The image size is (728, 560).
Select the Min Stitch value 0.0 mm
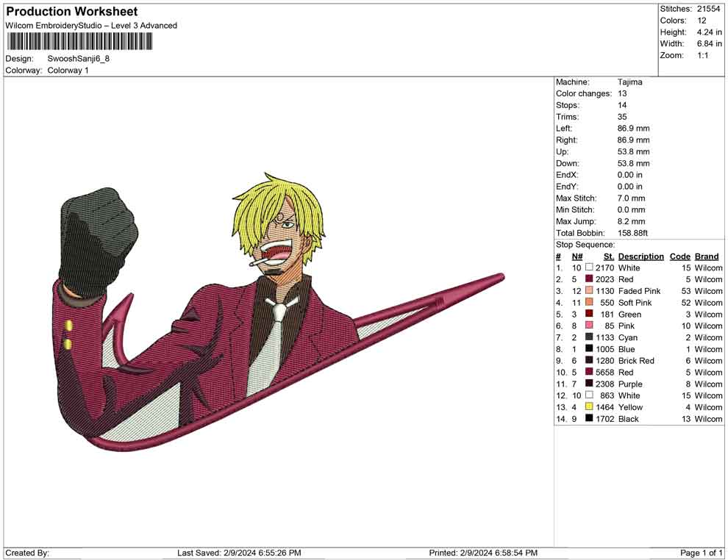point(632,209)
